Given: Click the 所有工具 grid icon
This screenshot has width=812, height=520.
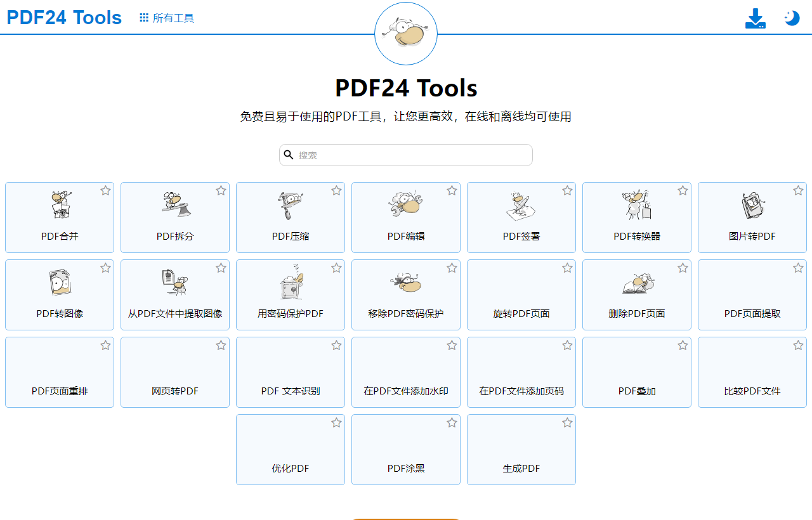Looking at the screenshot, I should click(144, 18).
